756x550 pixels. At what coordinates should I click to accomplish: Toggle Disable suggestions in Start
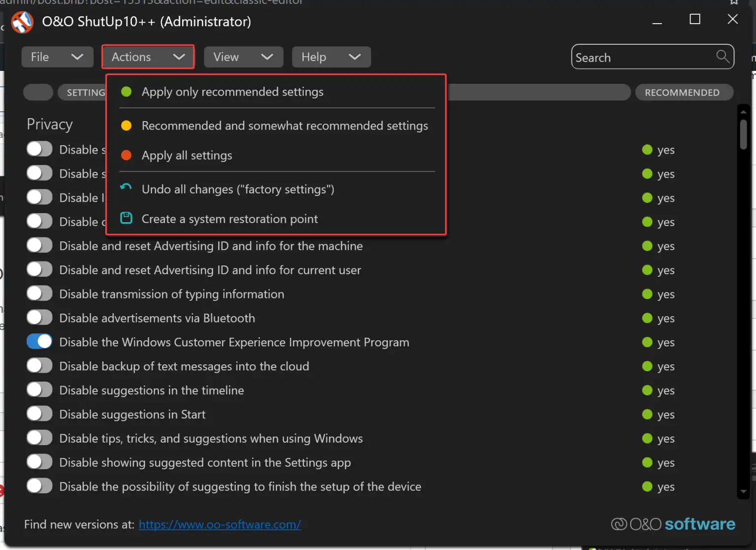tap(39, 414)
